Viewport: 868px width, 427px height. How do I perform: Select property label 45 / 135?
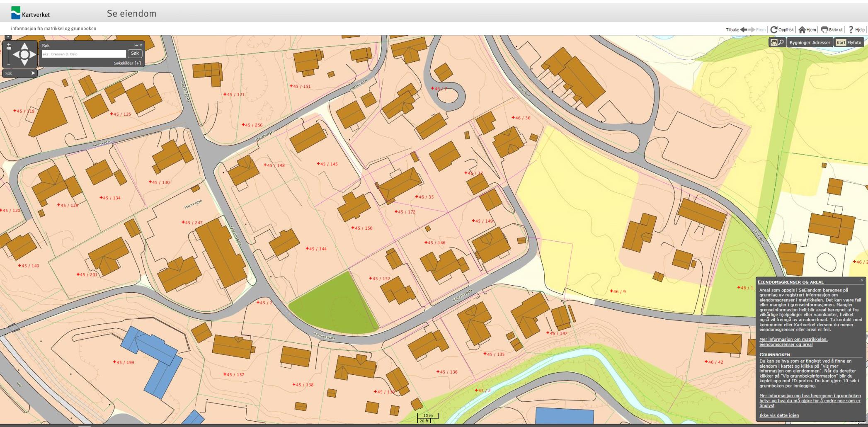[x=494, y=354]
